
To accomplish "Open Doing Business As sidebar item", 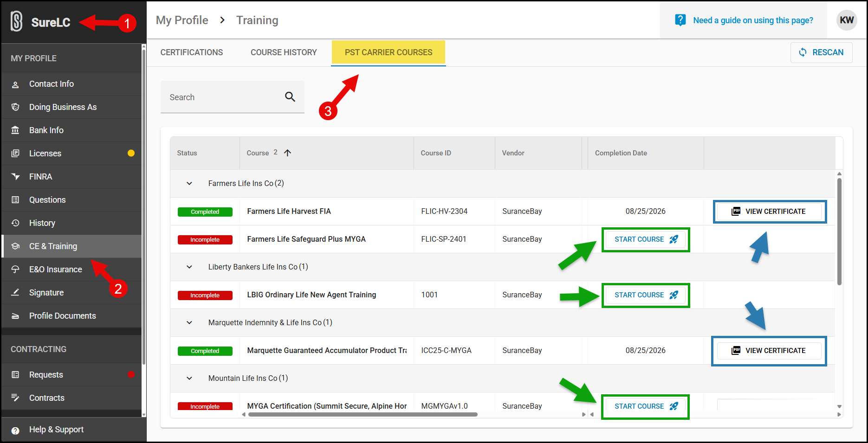I will (72, 107).
